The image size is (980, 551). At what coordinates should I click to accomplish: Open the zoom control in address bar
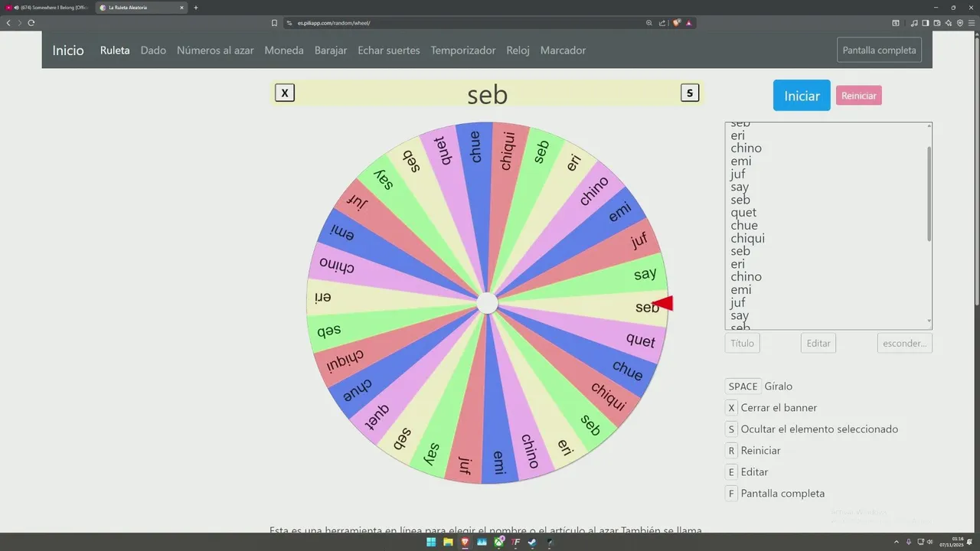649,23
